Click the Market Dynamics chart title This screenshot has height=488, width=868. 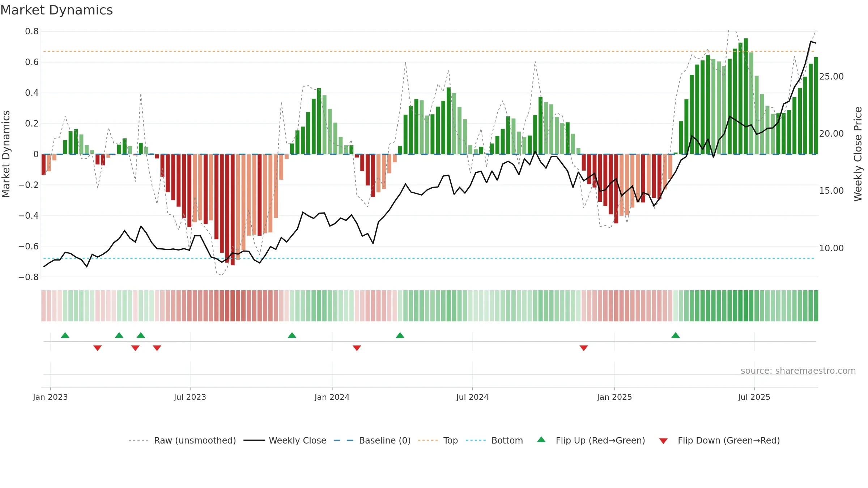point(56,10)
